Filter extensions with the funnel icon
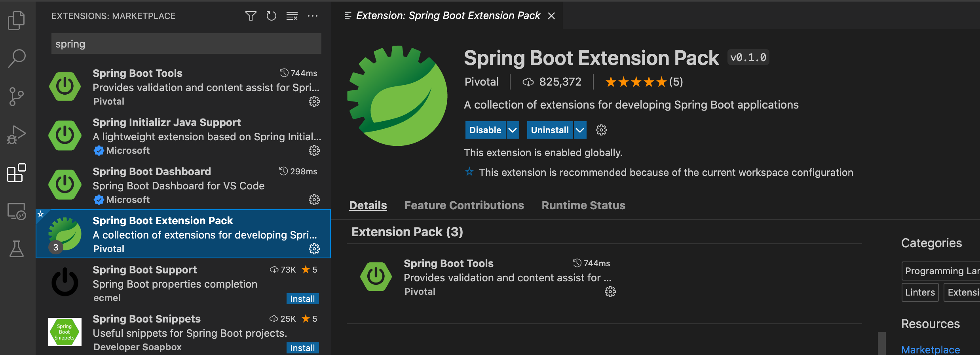Viewport: 980px width, 355px height. 251,16
